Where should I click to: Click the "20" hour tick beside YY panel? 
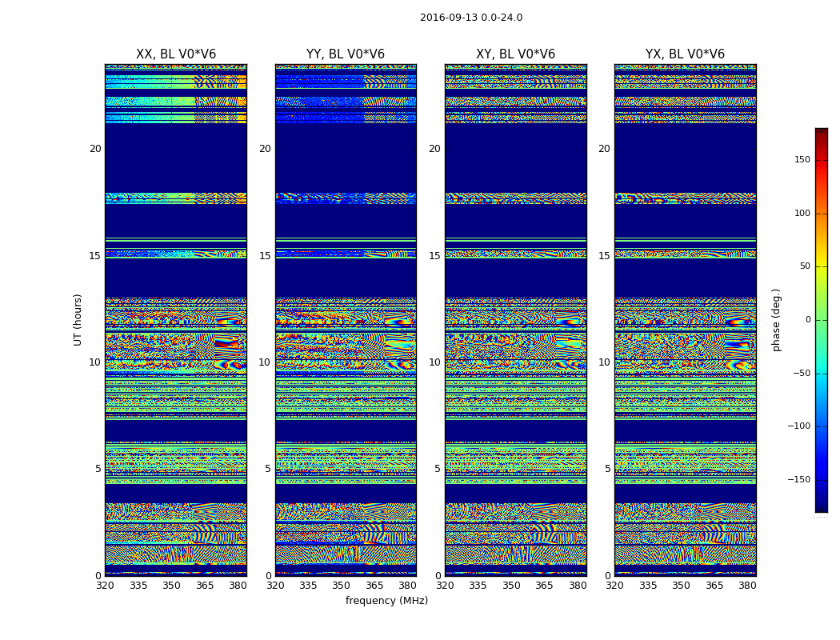265,149
